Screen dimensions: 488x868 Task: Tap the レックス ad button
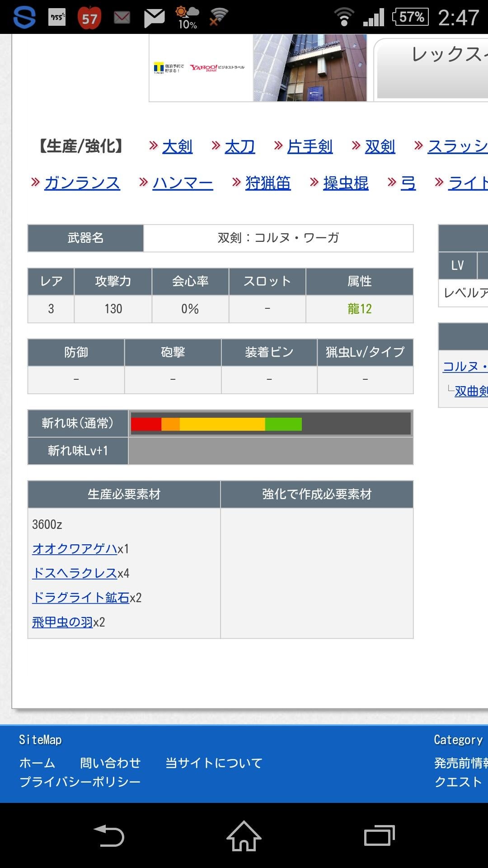click(432, 68)
